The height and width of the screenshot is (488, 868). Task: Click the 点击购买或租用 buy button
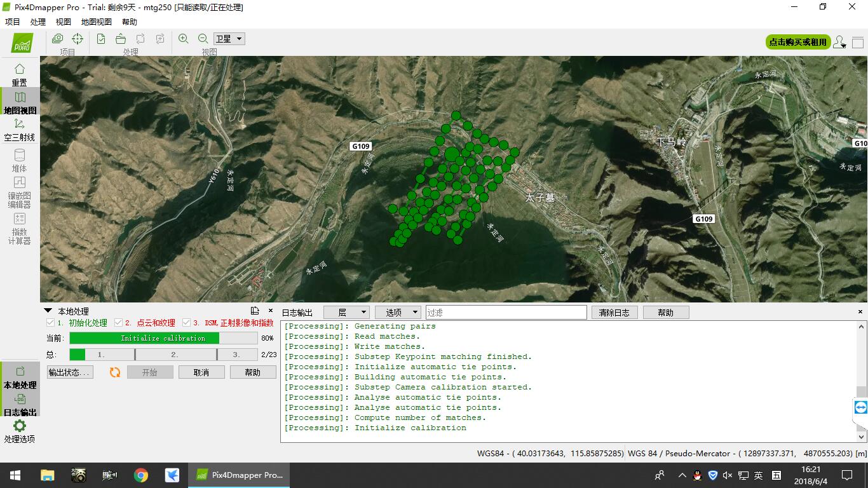(798, 42)
